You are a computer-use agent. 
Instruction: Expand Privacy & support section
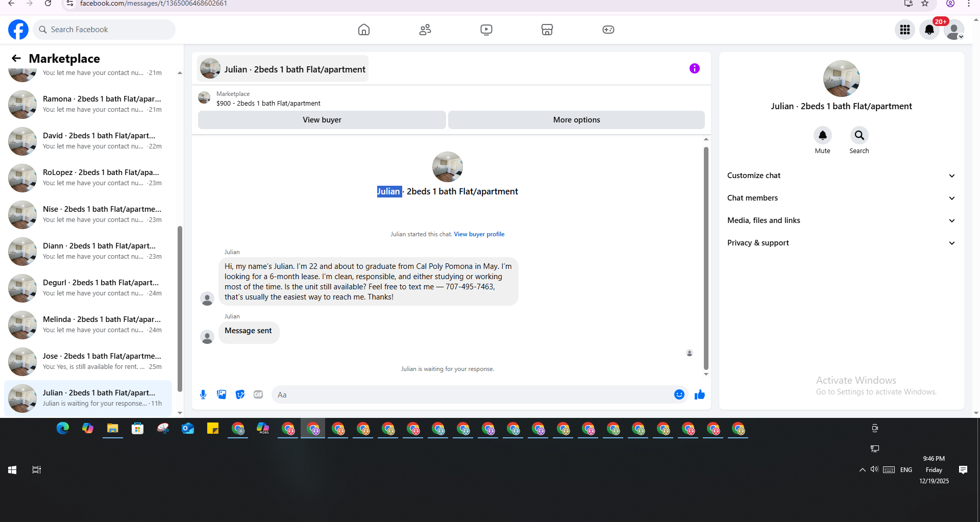coord(841,243)
